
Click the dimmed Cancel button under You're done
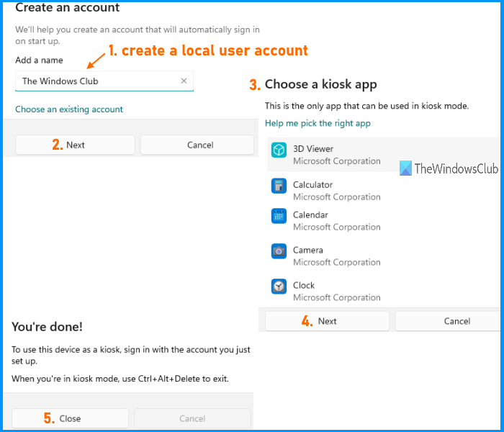pyautogui.click(x=192, y=418)
